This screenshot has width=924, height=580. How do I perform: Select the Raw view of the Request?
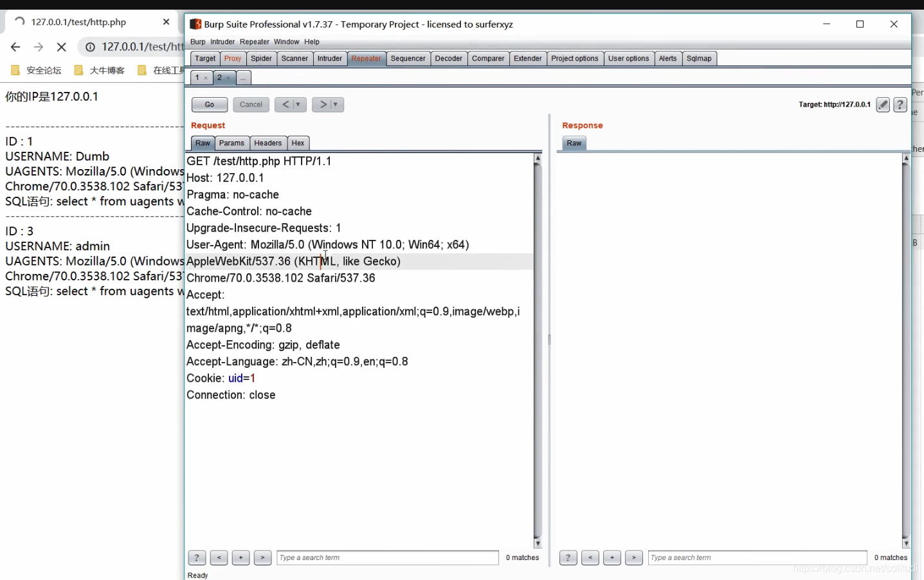click(203, 143)
